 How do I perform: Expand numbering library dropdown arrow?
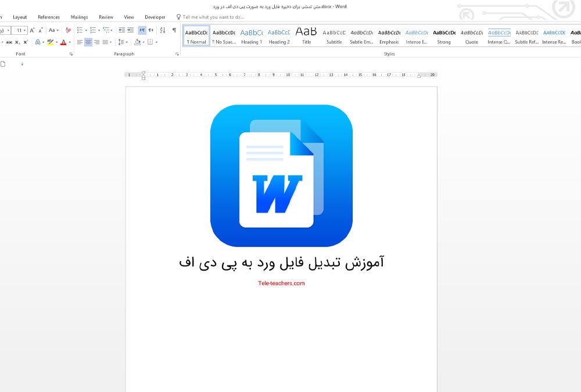pyautogui.click(x=99, y=30)
